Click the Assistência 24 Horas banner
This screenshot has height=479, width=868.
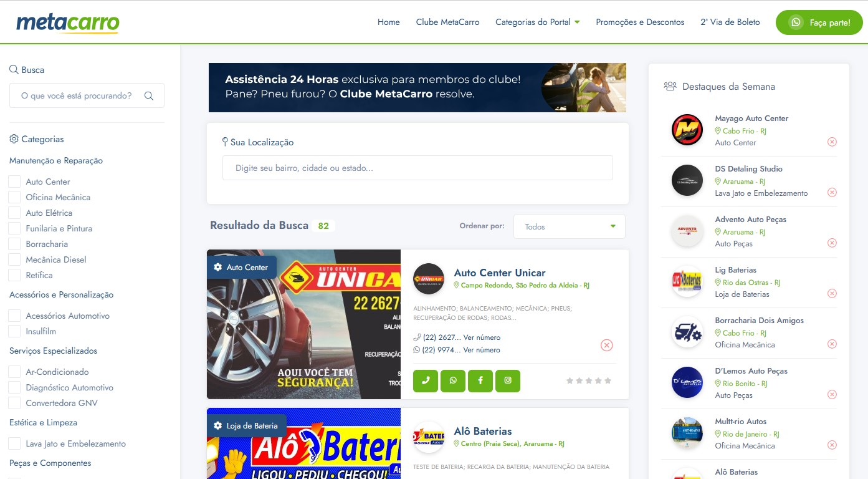(417, 87)
